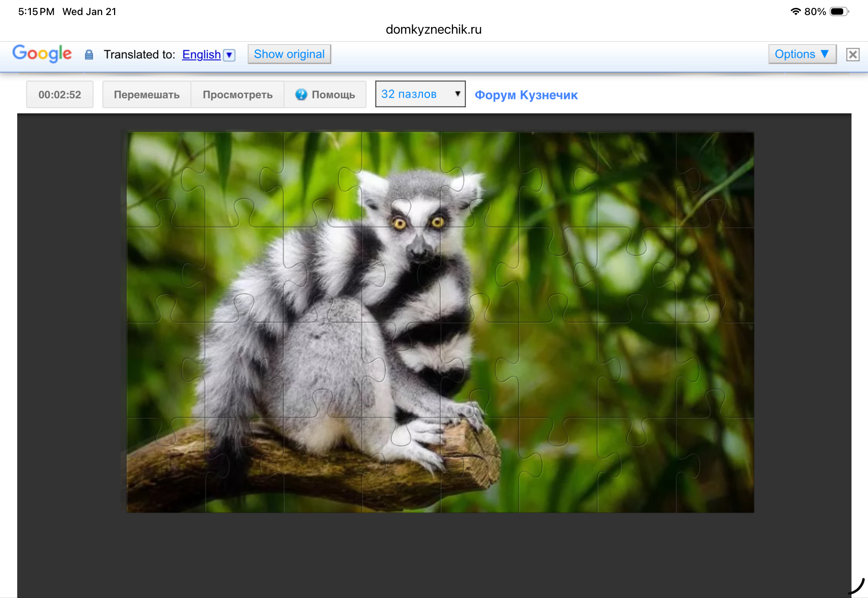Click the English language link
This screenshot has height=598, width=868.
[x=201, y=55]
